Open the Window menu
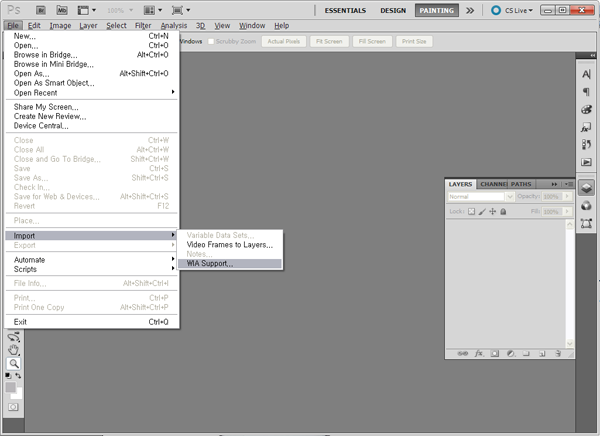This screenshot has height=436, width=600. 252,25
